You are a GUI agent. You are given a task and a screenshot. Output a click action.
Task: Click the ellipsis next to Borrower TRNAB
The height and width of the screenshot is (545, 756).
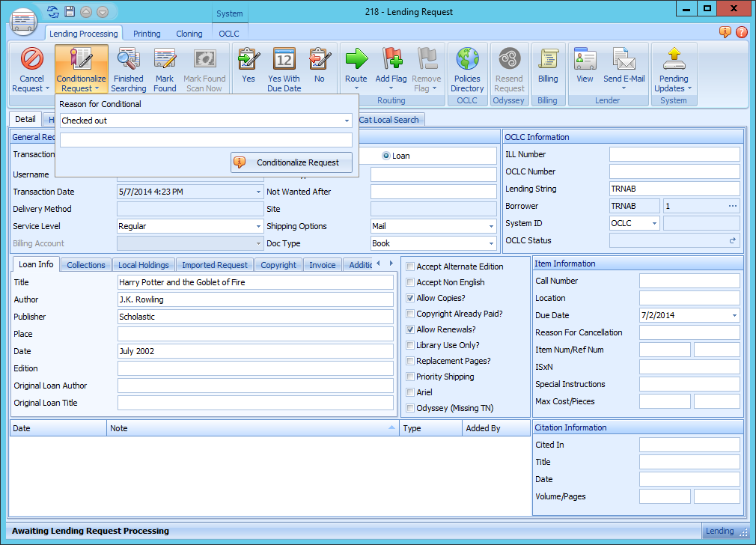[x=731, y=205]
